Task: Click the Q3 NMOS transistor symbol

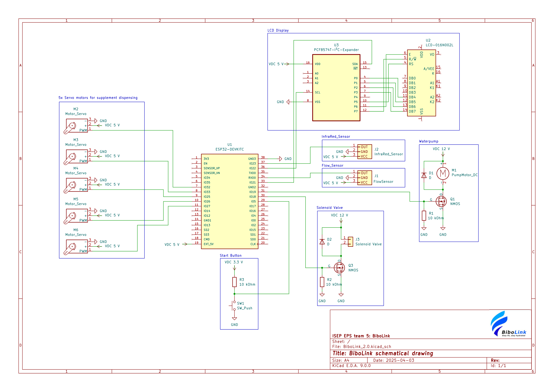Action: click(339, 268)
